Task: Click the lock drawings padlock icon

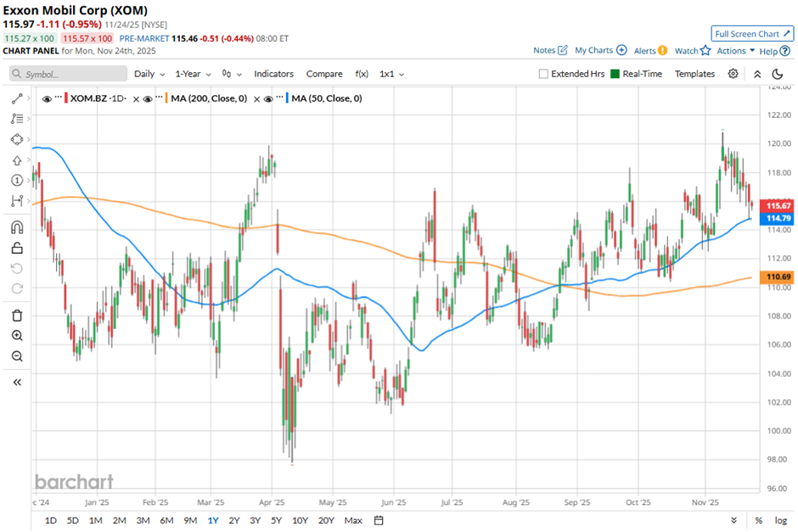Action: click(17, 248)
